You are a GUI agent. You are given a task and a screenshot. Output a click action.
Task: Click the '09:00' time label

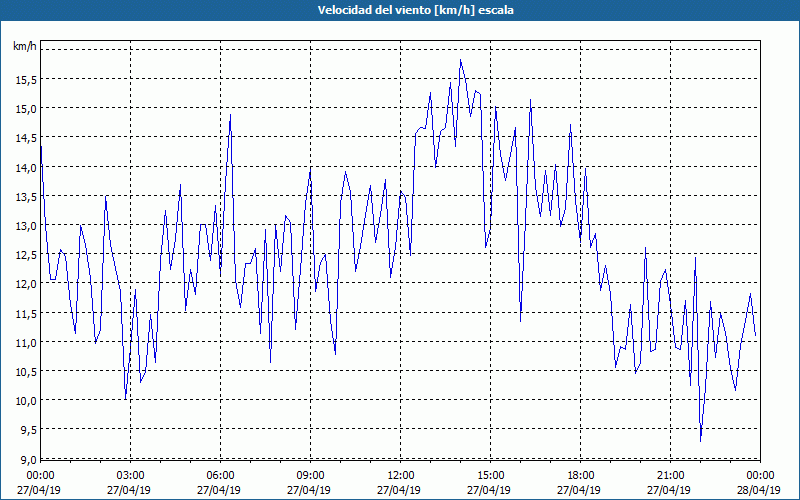point(311,476)
